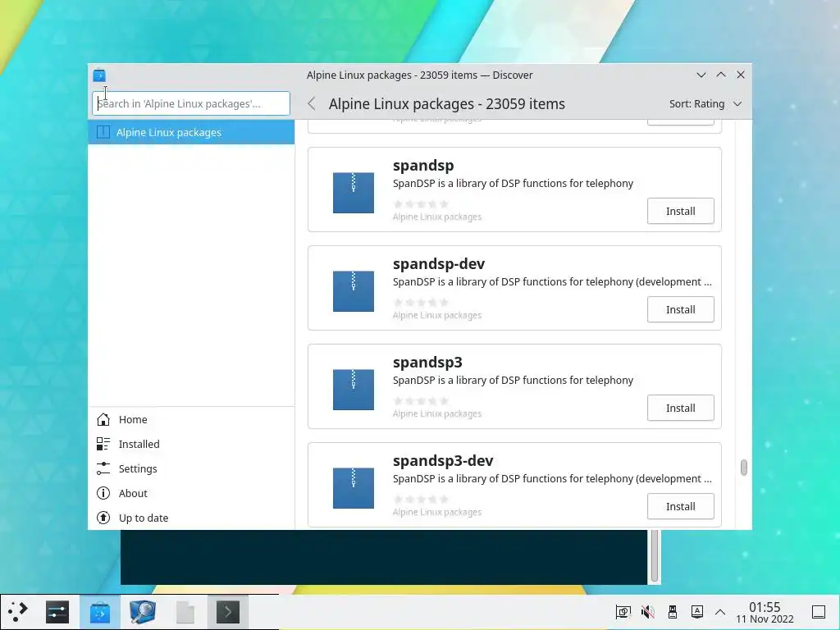Click the keyboard layout tray indicator
Image resolution: width=840 pixels, height=630 pixels.
(697, 612)
